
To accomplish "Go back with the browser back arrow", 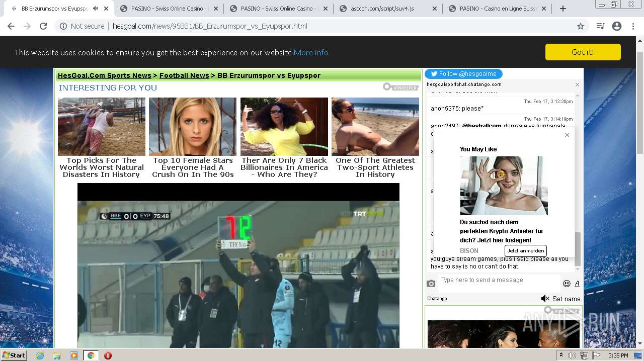I will 11,26.
